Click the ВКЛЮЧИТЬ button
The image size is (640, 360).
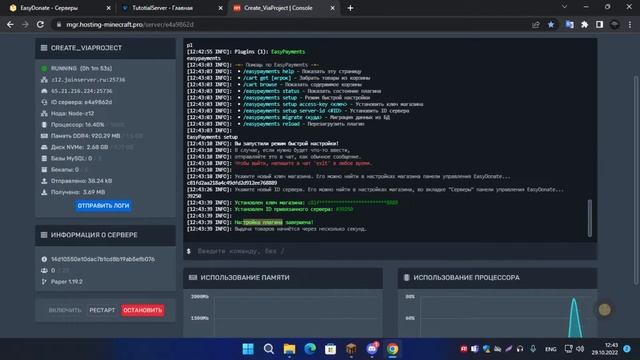tap(65, 310)
